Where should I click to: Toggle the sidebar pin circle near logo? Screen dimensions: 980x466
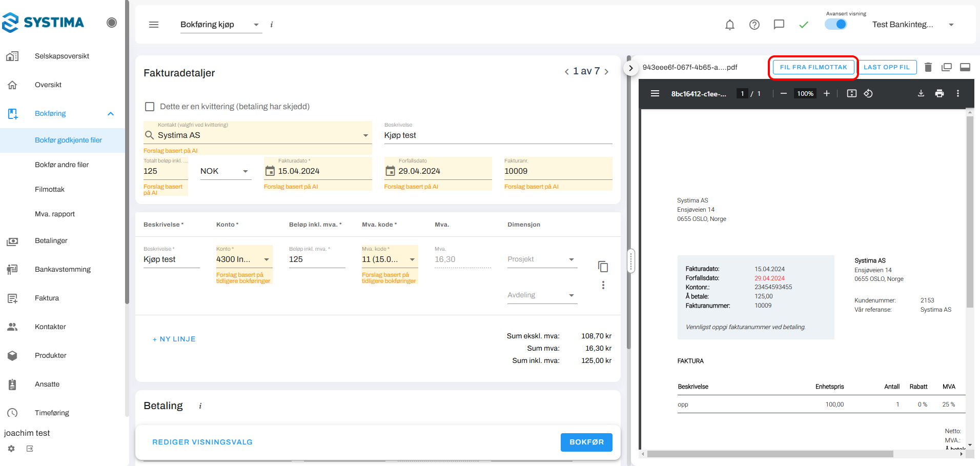tap(112, 22)
